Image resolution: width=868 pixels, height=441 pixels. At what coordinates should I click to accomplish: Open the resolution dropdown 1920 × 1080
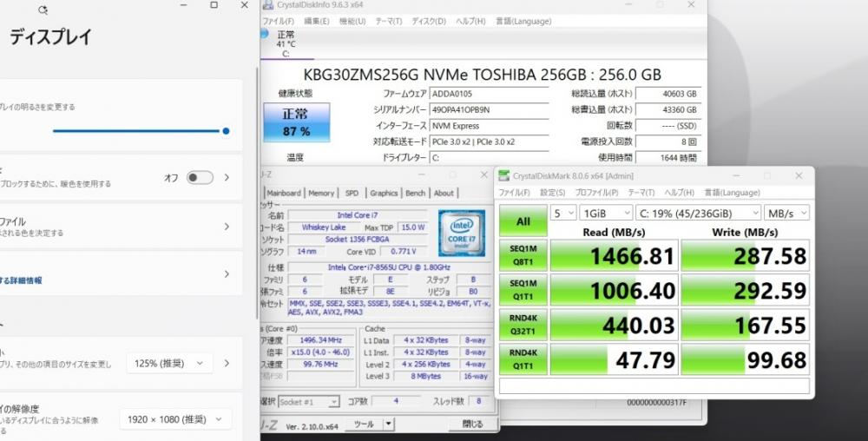pos(175,419)
